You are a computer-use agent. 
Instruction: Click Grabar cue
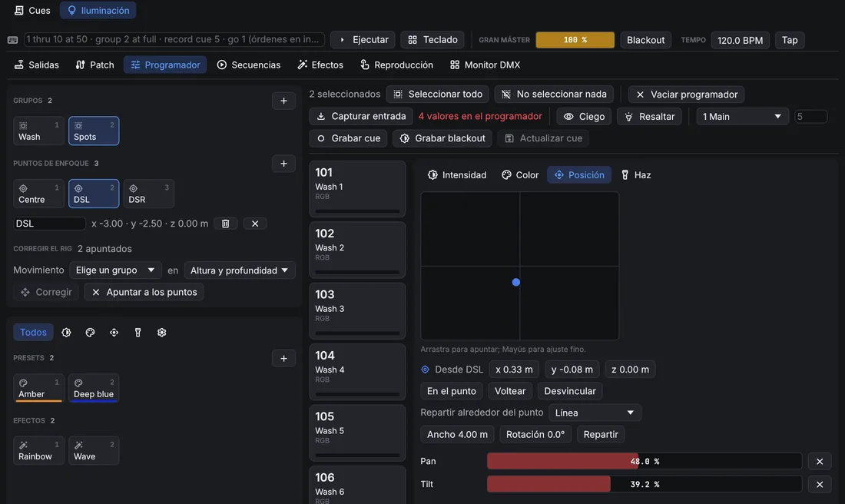[x=348, y=138]
